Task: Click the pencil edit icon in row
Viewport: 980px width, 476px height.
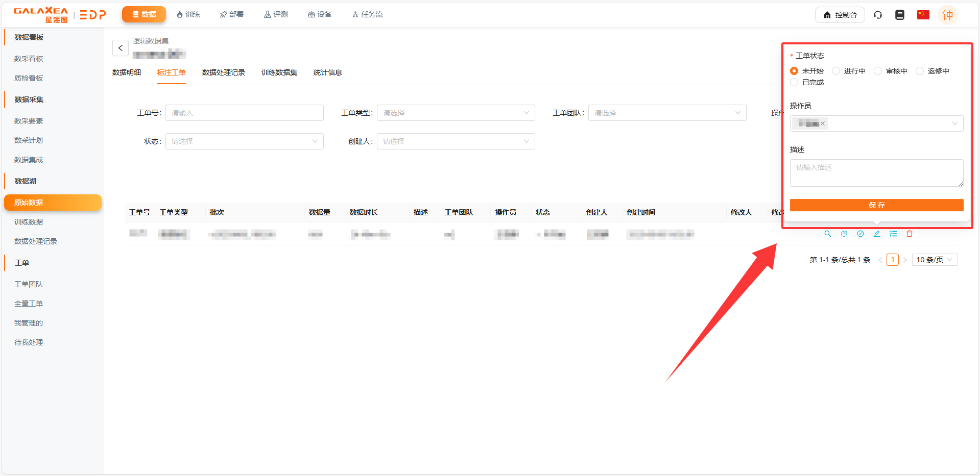Action: click(x=877, y=234)
